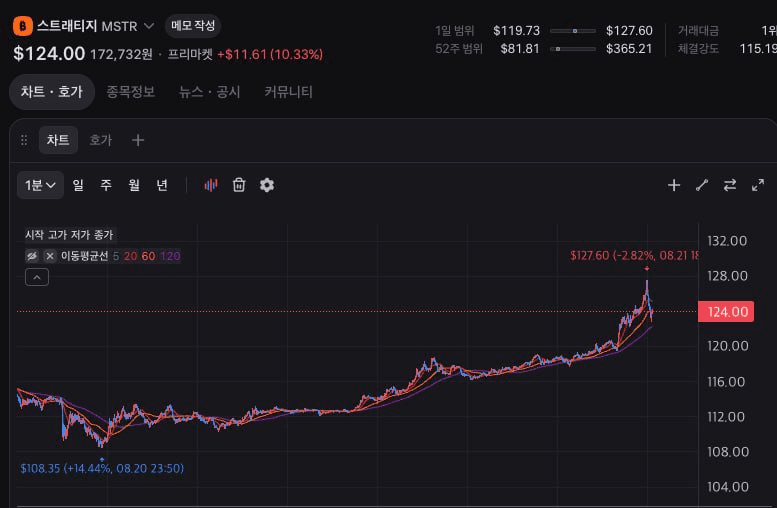The image size is (777, 508).
Task: Select the line drawing tool icon
Action: tap(702, 185)
